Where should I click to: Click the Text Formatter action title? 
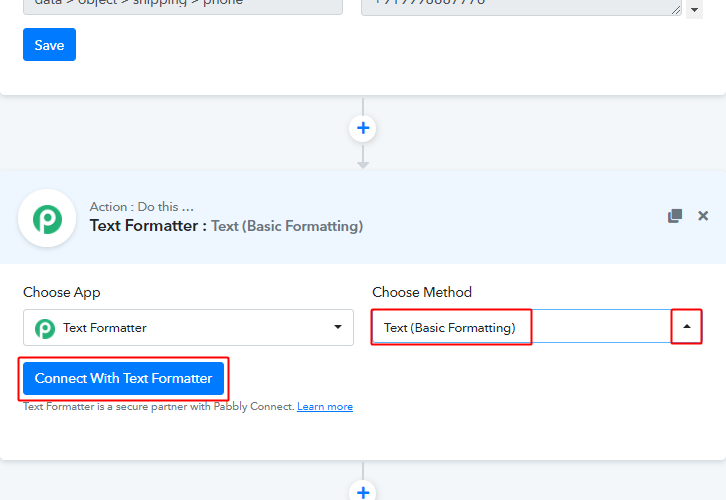click(x=226, y=226)
